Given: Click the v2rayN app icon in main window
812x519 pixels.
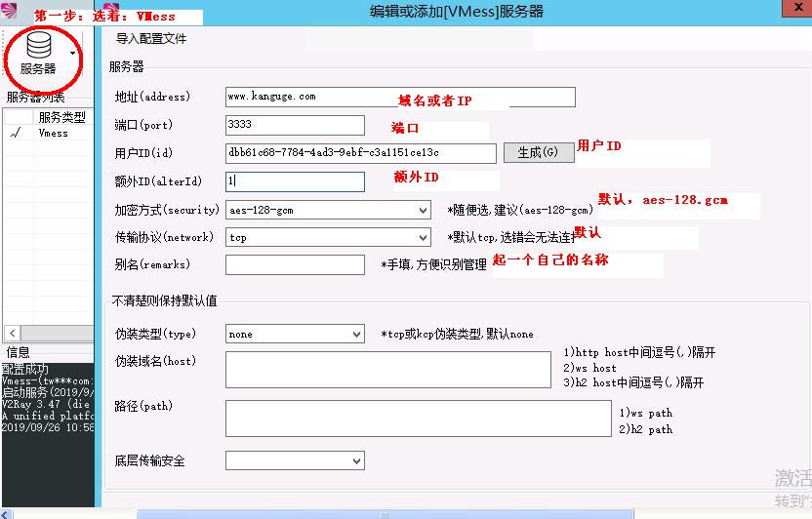Looking at the screenshot, I should [x=9, y=9].
